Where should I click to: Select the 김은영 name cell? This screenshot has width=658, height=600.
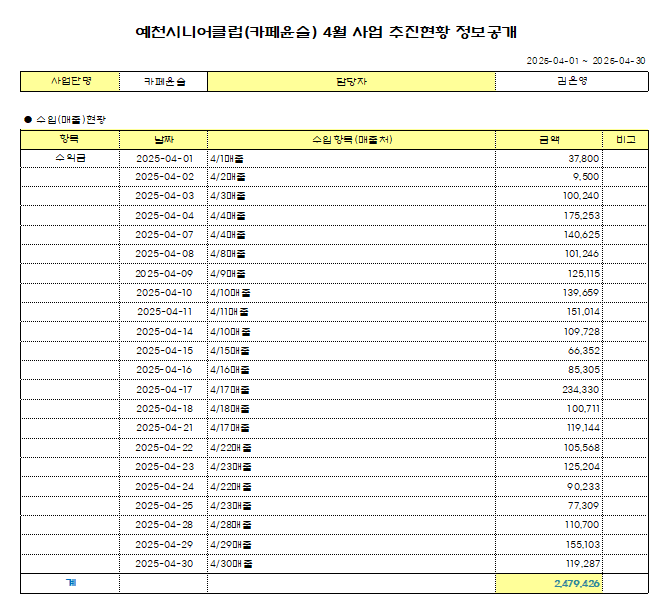[x=572, y=81]
